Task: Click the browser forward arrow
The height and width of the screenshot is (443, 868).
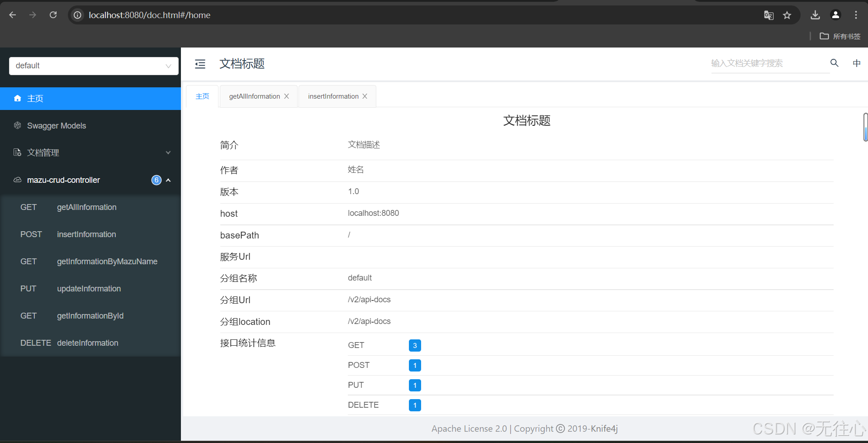Action: pyautogui.click(x=33, y=15)
